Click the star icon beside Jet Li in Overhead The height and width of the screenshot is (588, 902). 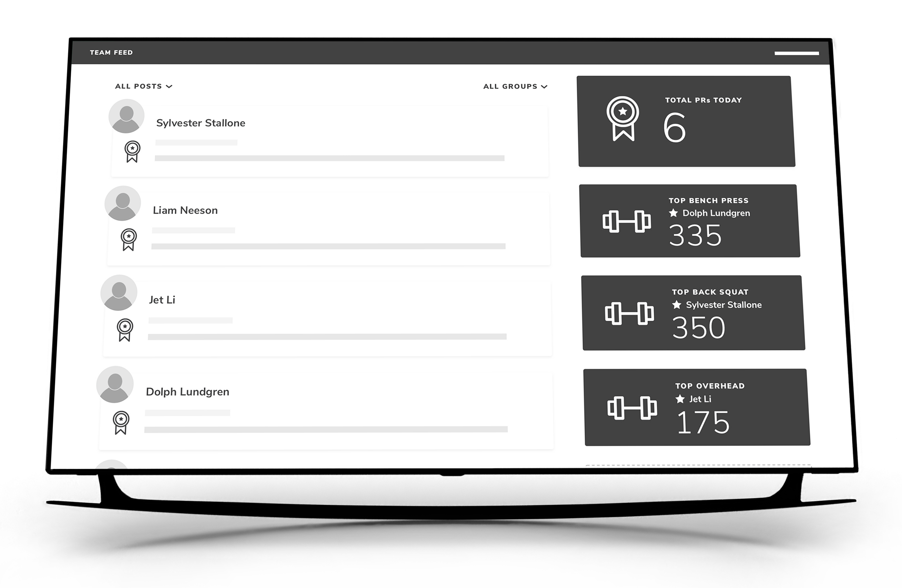680,399
